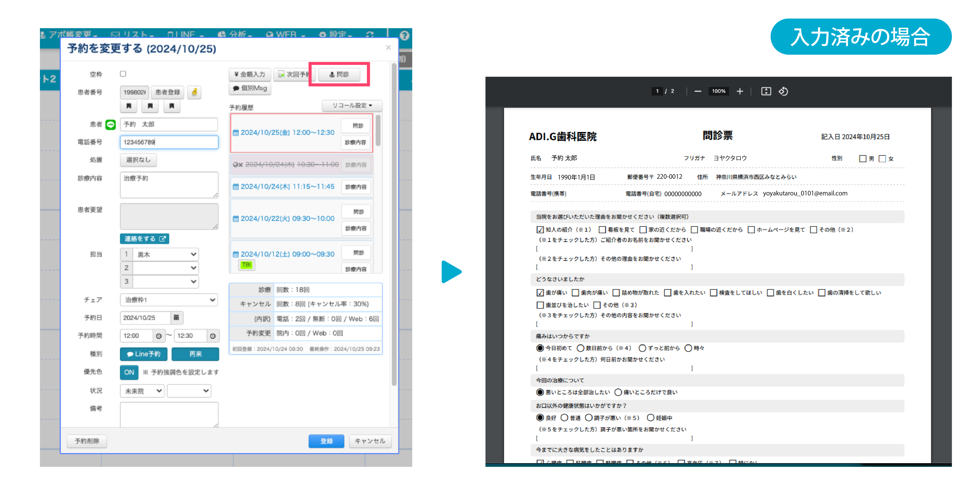The width and height of the screenshot is (980, 495).
Task: Tick the 空枠 checkbox
Action: tap(123, 74)
